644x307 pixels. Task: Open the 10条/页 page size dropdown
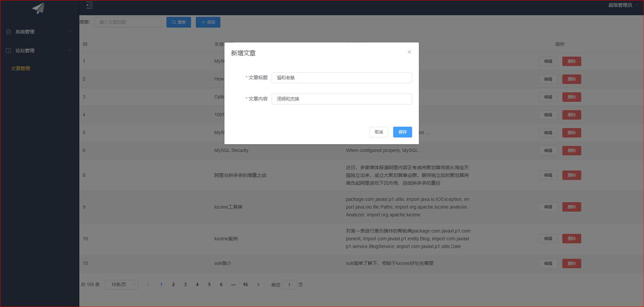[x=122, y=285]
